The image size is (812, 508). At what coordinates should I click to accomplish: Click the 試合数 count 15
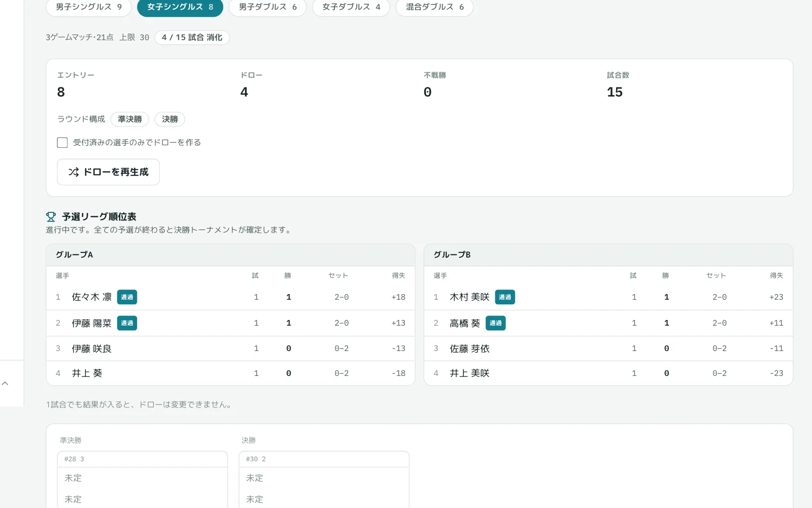point(615,92)
